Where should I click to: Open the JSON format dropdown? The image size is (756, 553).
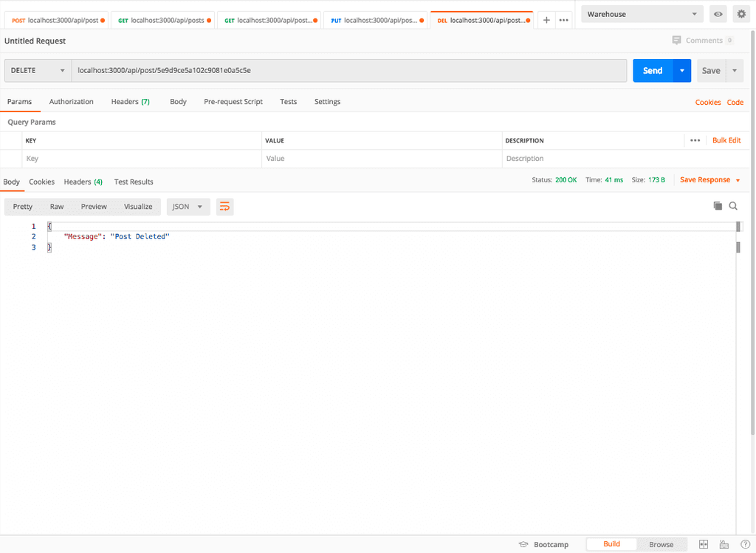(x=188, y=207)
